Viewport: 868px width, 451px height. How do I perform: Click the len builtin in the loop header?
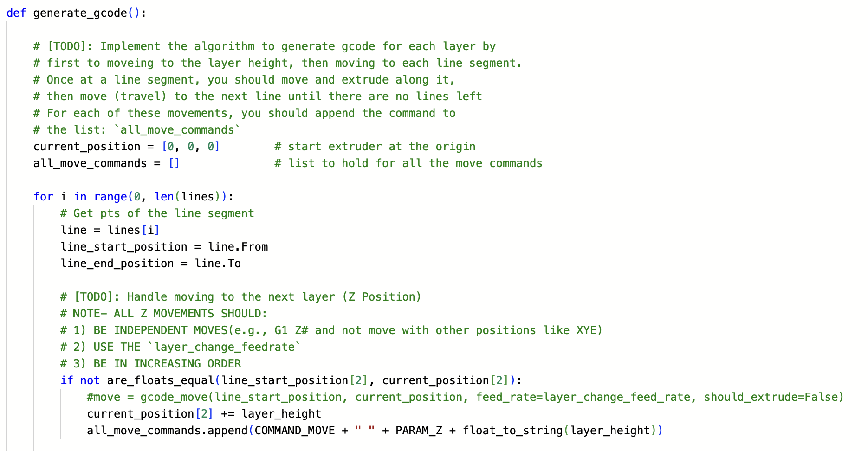pyautogui.click(x=164, y=197)
